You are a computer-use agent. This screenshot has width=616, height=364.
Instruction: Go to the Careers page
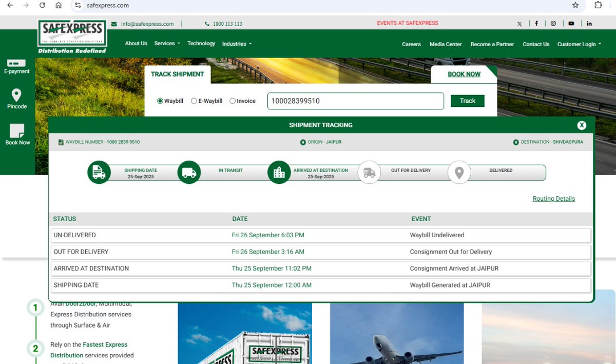(x=411, y=44)
